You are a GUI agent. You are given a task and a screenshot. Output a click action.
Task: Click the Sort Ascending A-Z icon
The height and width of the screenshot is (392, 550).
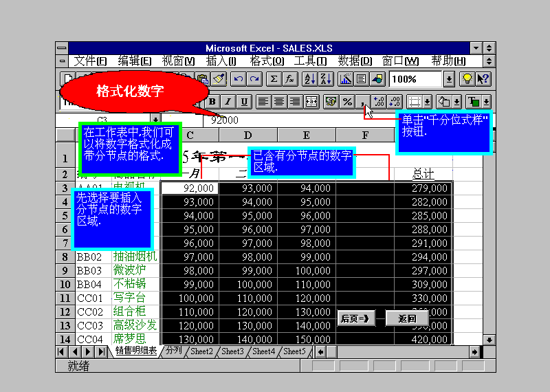pyautogui.click(x=309, y=79)
